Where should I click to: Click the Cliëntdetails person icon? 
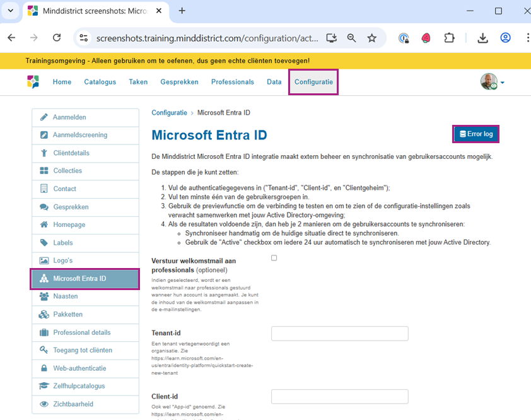point(44,153)
